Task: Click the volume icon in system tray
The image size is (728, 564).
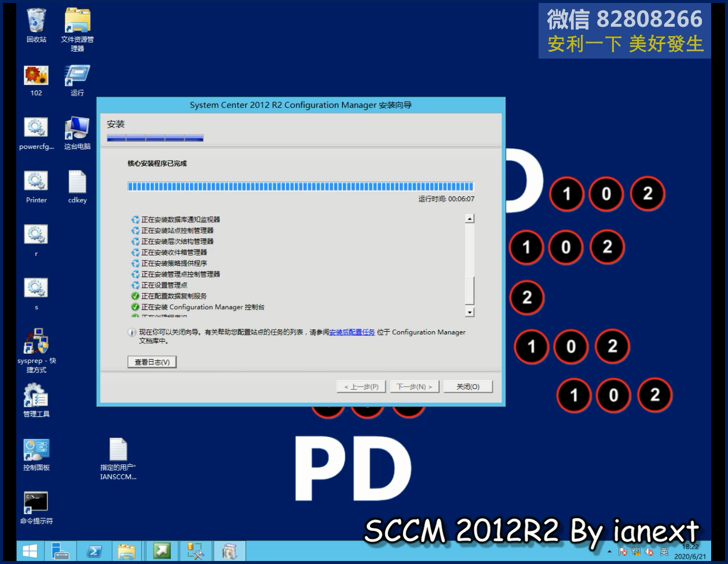Action: [x=649, y=551]
